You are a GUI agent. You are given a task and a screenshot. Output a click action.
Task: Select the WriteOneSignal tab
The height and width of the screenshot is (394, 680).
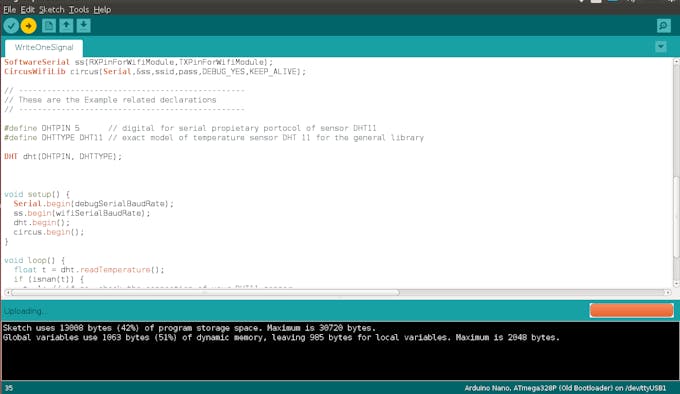point(44,47)
